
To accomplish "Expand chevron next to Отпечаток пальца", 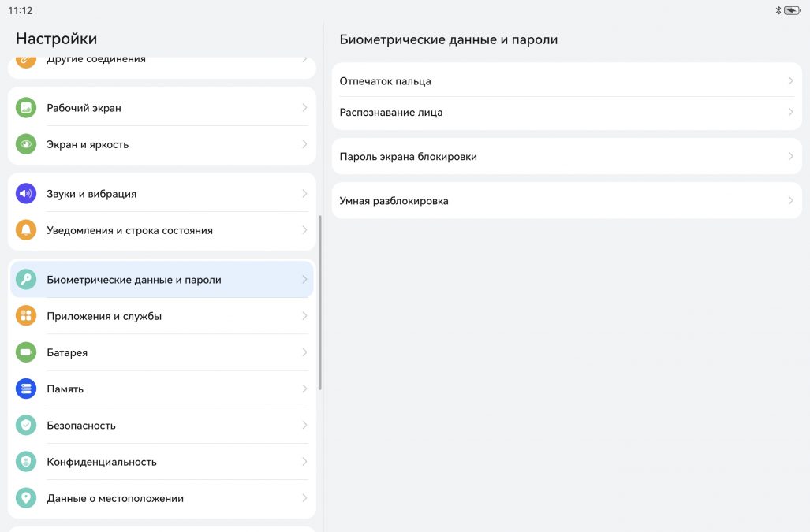I will pyautogui.click(x=790, y=81).
